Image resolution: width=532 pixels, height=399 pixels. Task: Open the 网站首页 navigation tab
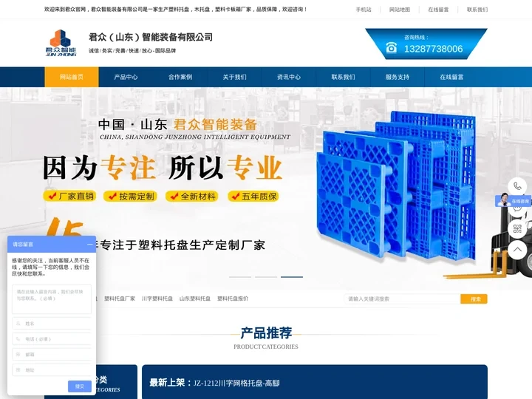click(72, 77)
